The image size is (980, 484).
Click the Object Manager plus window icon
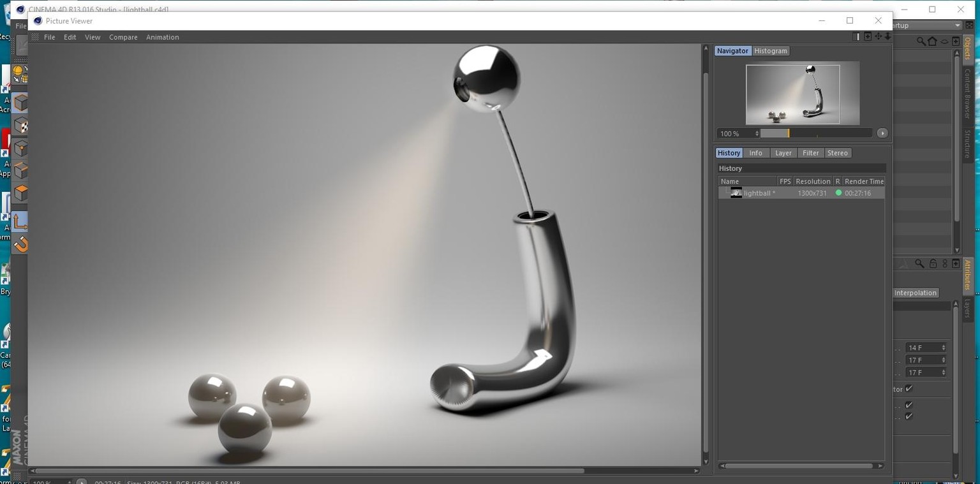[x=956, y=41]
